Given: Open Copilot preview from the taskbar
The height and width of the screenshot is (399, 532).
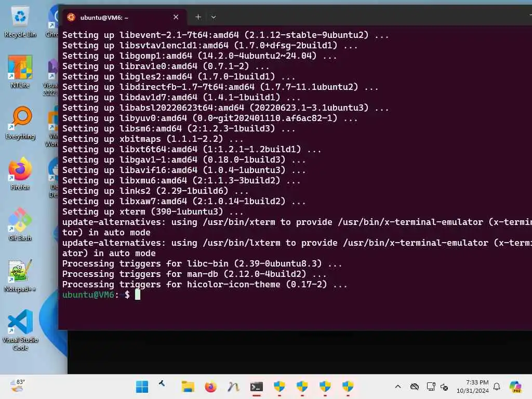Looking at the screenshot, I should click(515, 387).
